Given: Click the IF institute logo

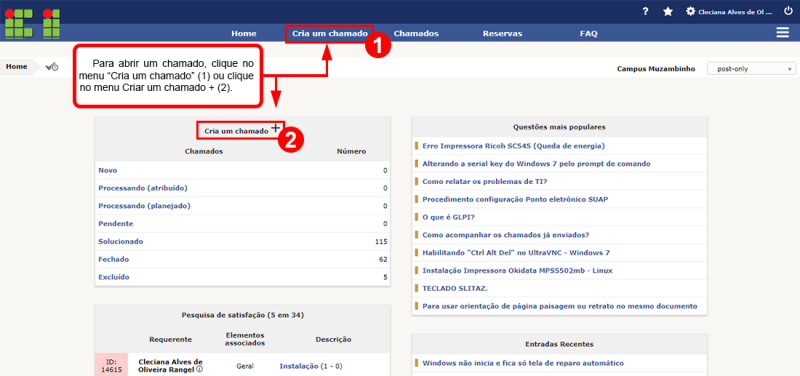Looking at the screenshot, I should [32, 23].
